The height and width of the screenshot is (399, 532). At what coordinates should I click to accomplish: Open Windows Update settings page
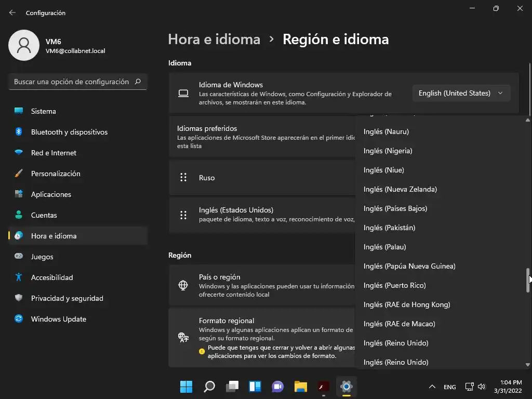click(x=78, y=318)
